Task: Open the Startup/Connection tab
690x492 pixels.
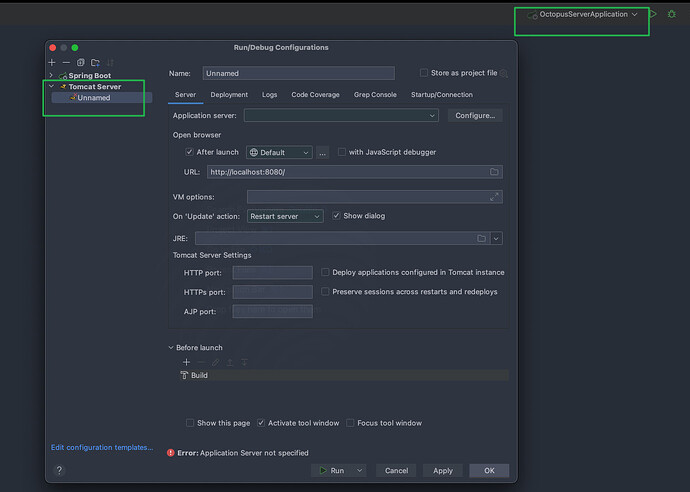Action: 441,95
